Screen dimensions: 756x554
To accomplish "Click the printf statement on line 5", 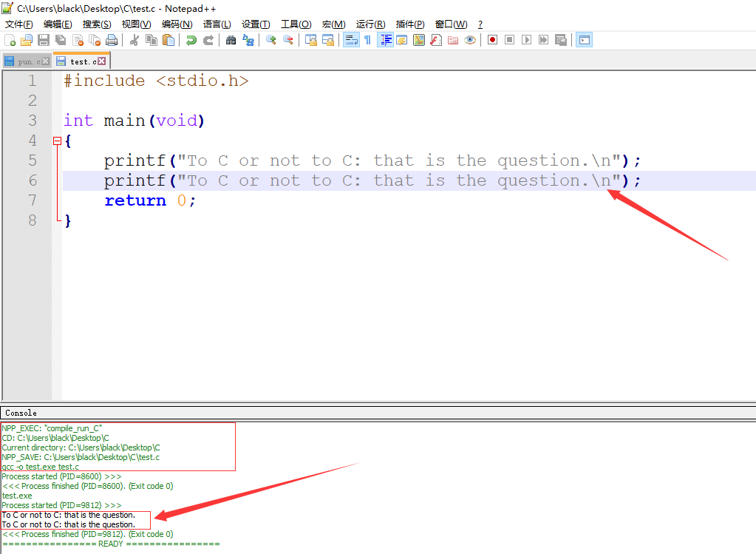I will pos(372,161).
